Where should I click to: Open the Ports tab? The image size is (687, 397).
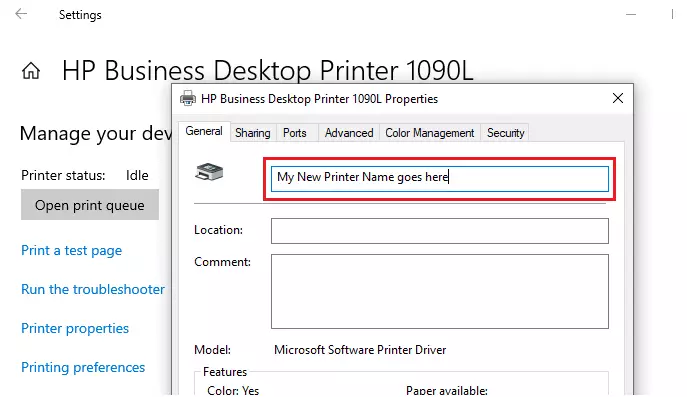(294, 133)
